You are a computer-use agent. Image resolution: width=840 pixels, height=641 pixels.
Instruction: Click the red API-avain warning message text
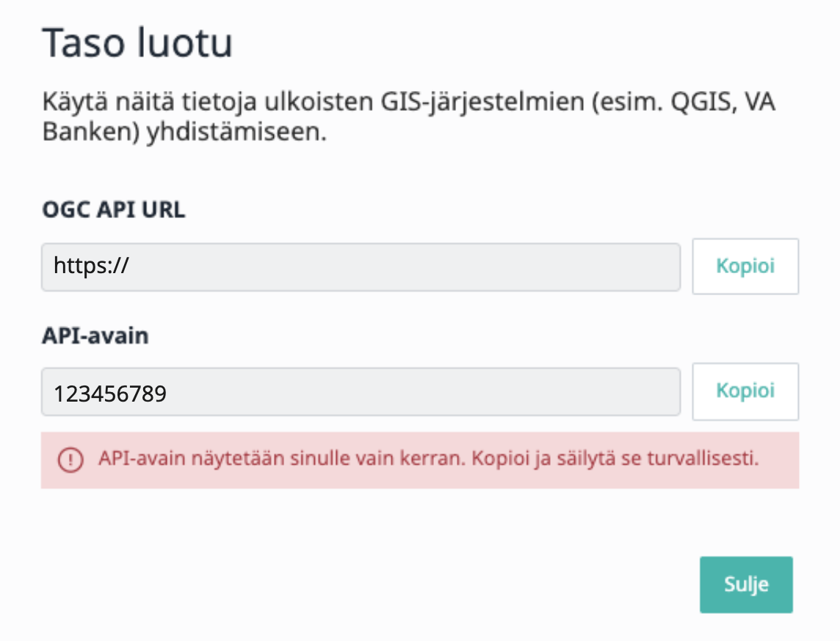tap(428, 458)
